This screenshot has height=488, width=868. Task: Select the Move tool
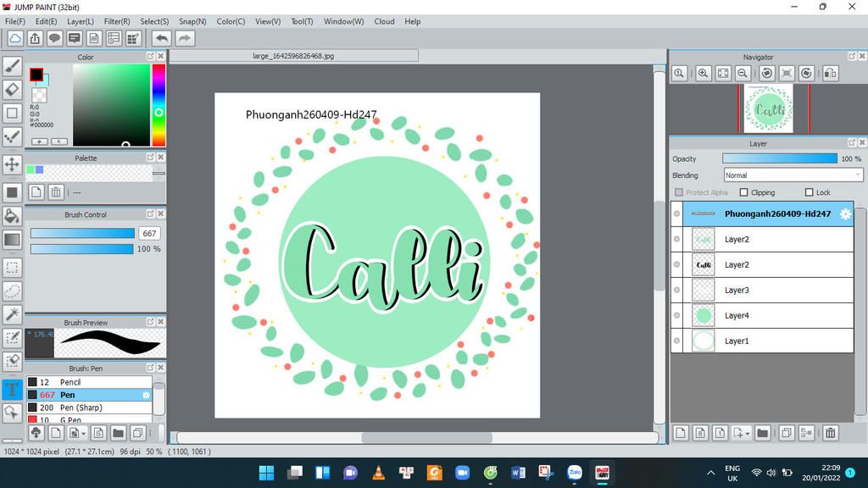(x=12, y=164)
